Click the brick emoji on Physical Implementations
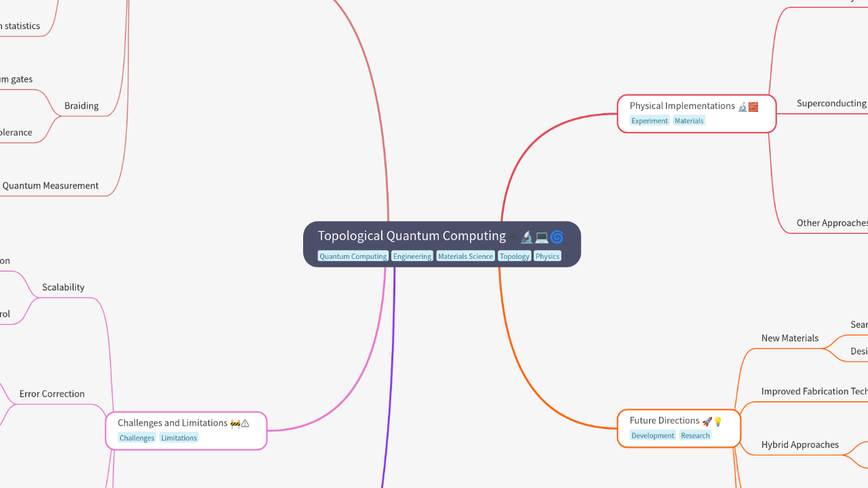This screenshot has height=488, width=868. tap(753, 106)
